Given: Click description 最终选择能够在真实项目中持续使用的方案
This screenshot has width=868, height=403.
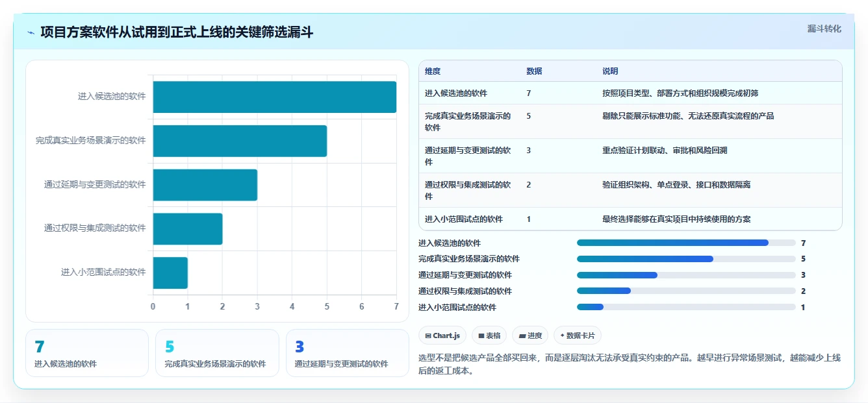Looking at the screenshot, I should click(x=676, y=219).
